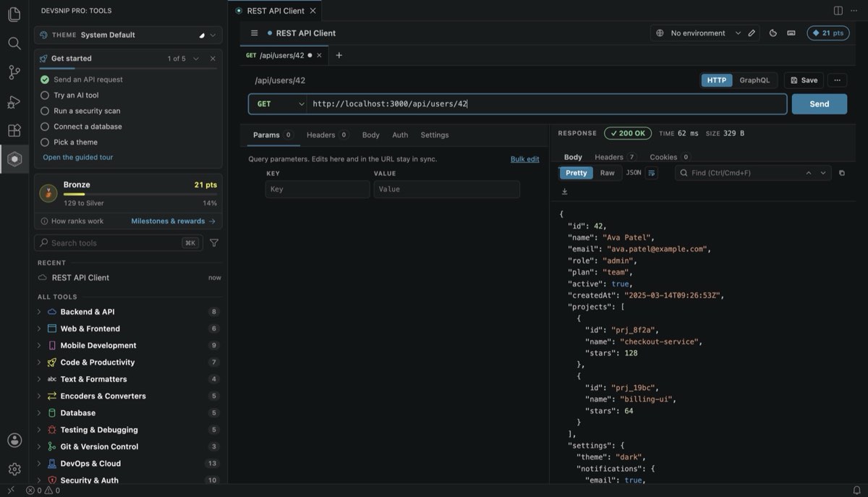Open the No environment dropdown
Viewport: 868px width, 497px height.
coord(698,33)
